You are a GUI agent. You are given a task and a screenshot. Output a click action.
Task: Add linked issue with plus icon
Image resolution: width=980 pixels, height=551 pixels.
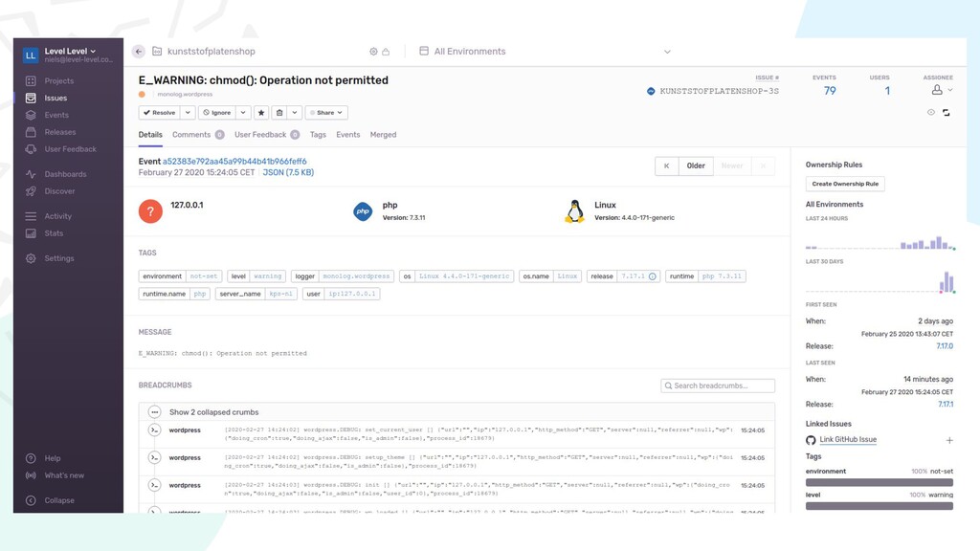[x=949, y=440]
